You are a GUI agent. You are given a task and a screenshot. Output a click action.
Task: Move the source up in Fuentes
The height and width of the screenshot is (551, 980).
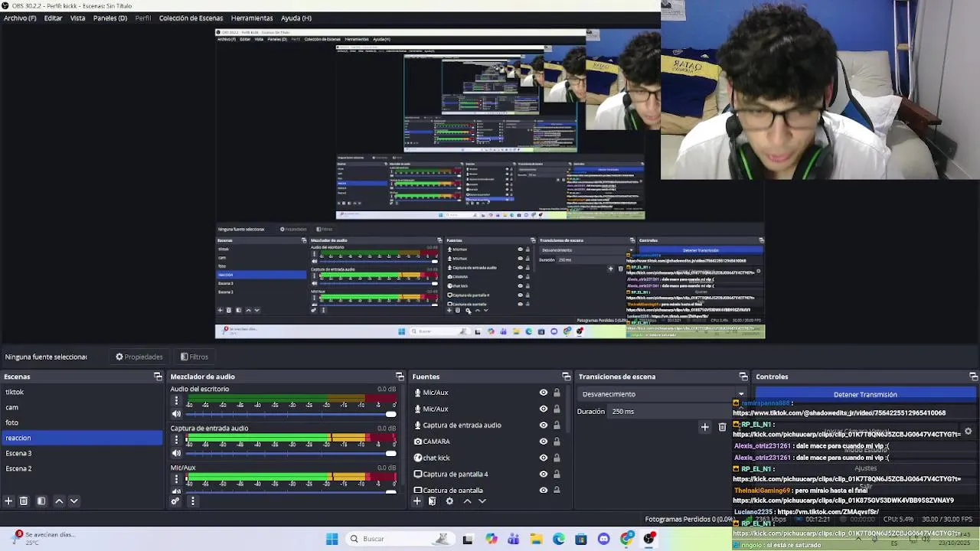point(467,501)
